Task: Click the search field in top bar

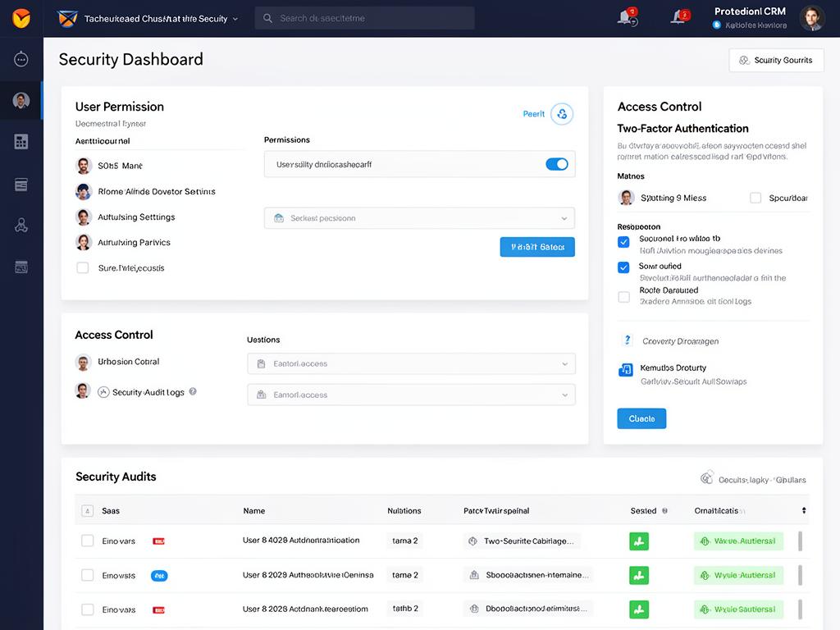Action: (x=364, y=18)
